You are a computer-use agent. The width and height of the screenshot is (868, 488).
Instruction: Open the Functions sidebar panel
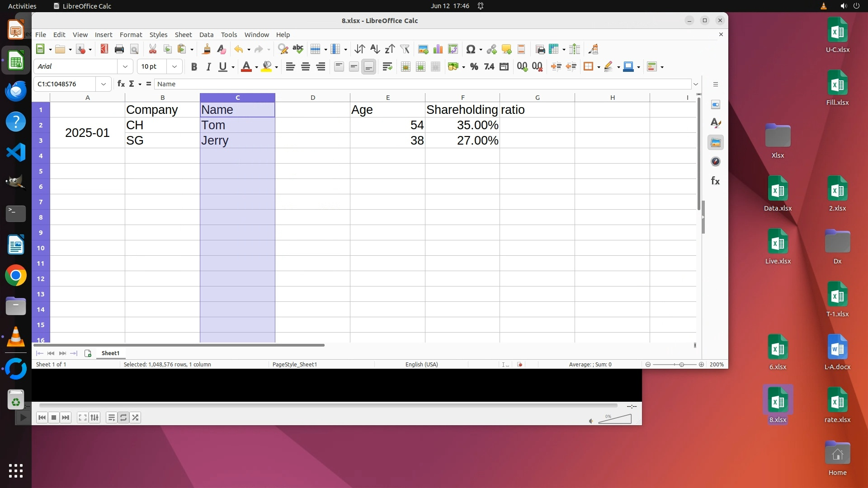tap(715, 181)
